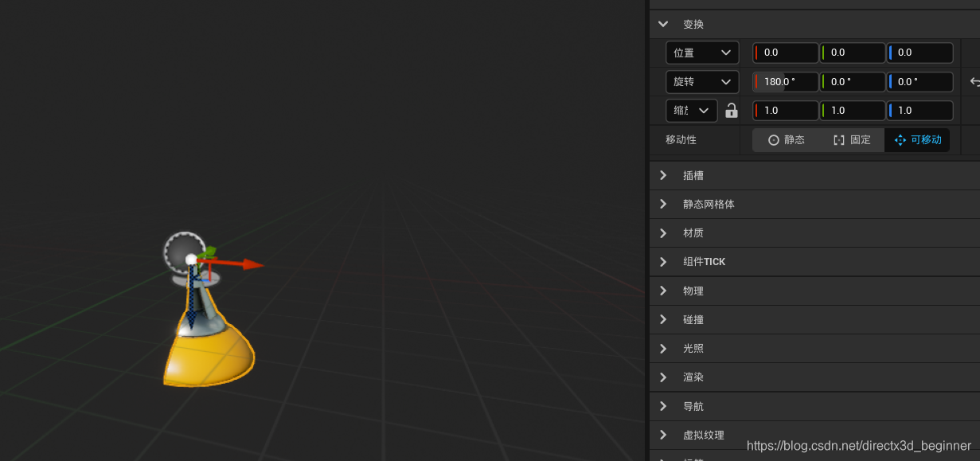Expand the 碰撞 collision section

(x=663, y=319)
